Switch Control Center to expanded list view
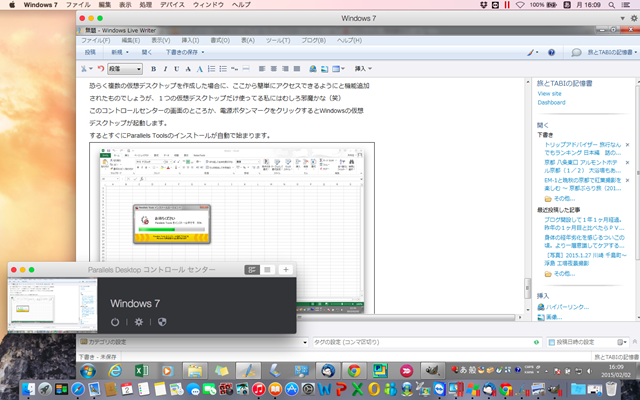The height and width of the screenshot is (400, 640). (x=252, y=269)
